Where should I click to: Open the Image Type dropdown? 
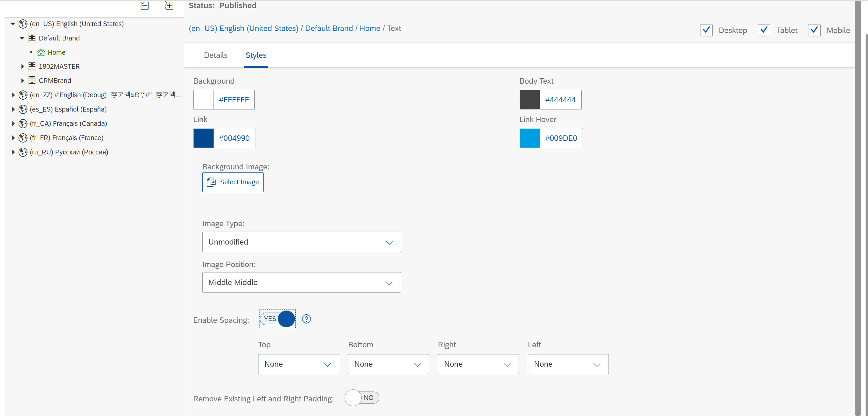301,242
